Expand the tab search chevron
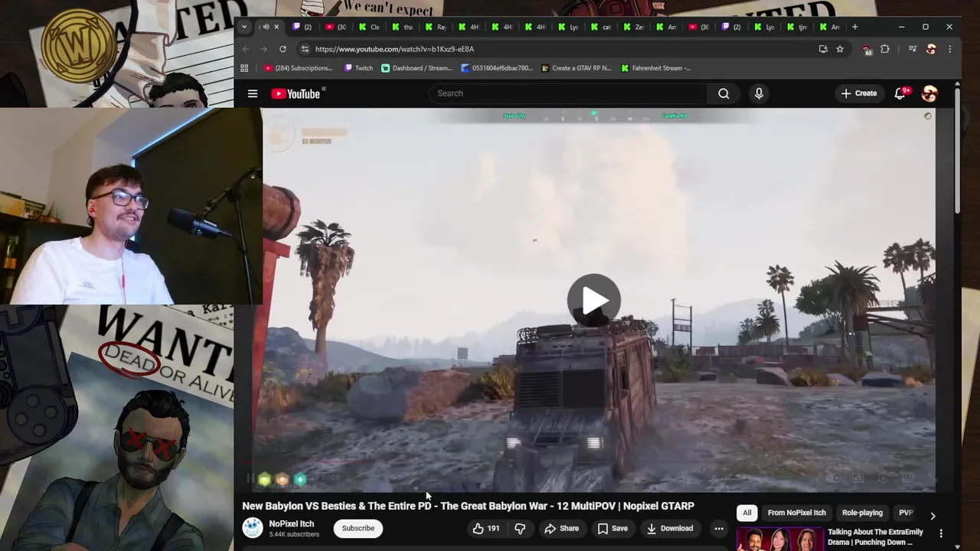This screenshot has height=551, width=980. (x=244, y=27)
